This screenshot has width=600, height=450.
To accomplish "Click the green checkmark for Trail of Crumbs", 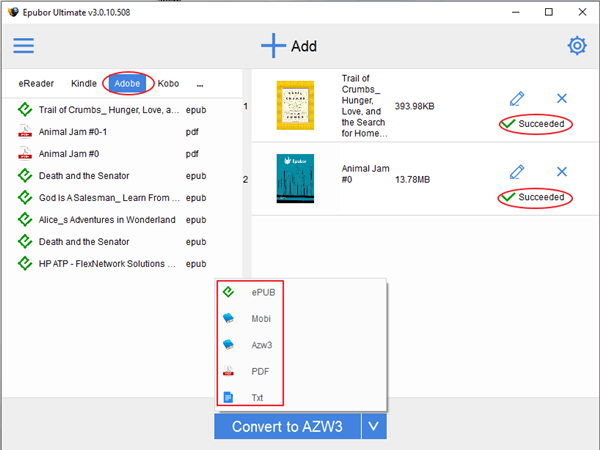I will pyautogui.click(x=508, y=123).
